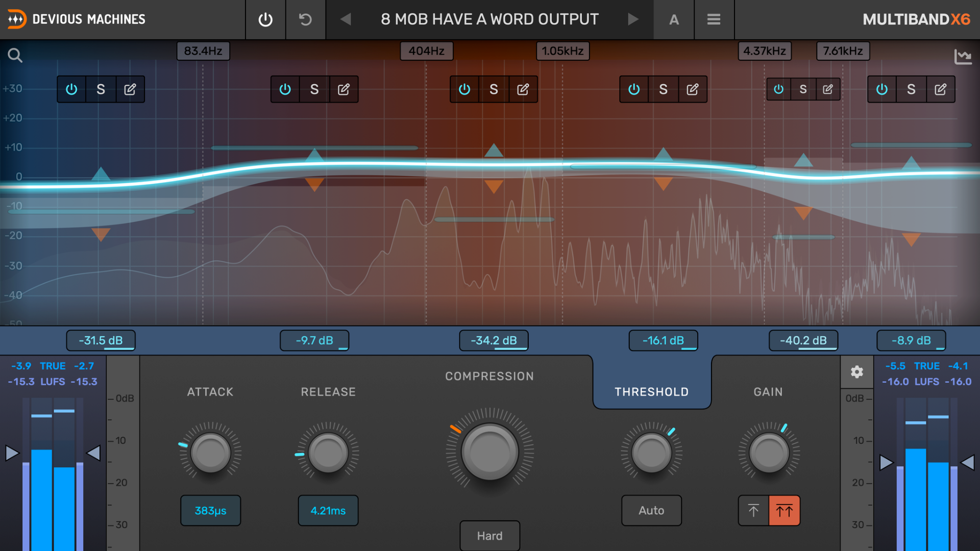
Task: Select the THRESHOLD tab
Action: pyautogui.click(x=651, y=392)
